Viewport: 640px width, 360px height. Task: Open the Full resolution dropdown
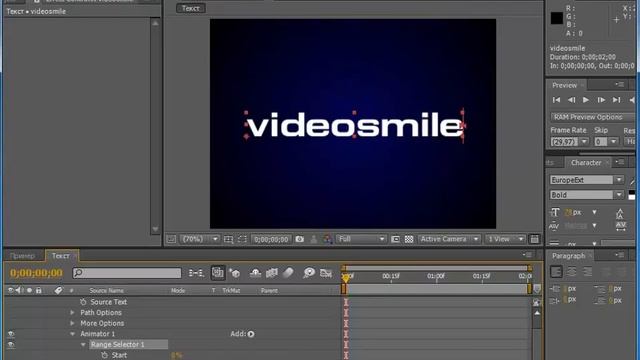361,239
